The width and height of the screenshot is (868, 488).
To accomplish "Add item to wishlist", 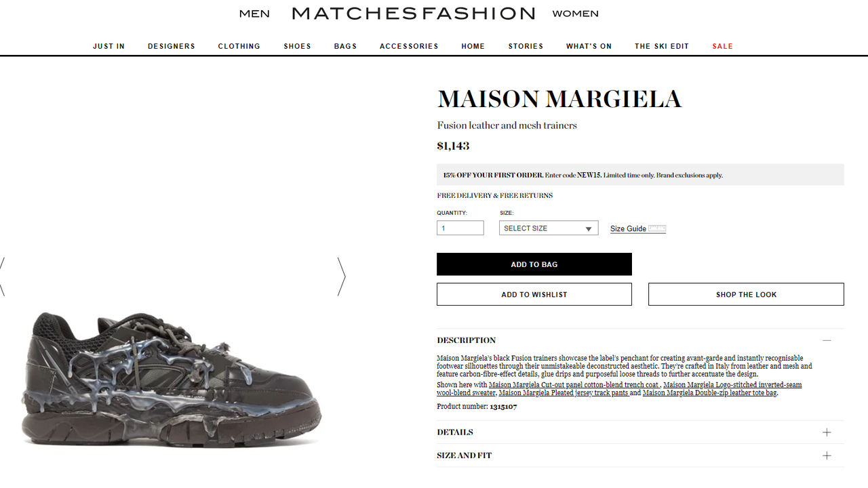I will point(534,294).
